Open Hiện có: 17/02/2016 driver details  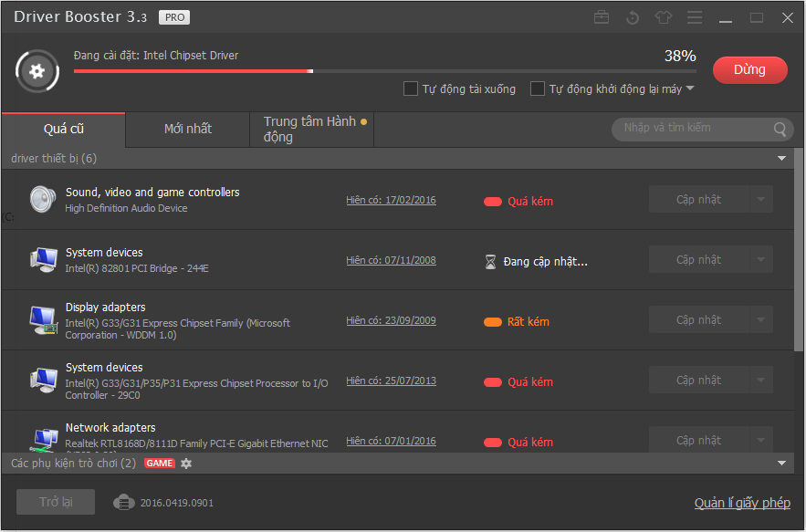[391, 200]
